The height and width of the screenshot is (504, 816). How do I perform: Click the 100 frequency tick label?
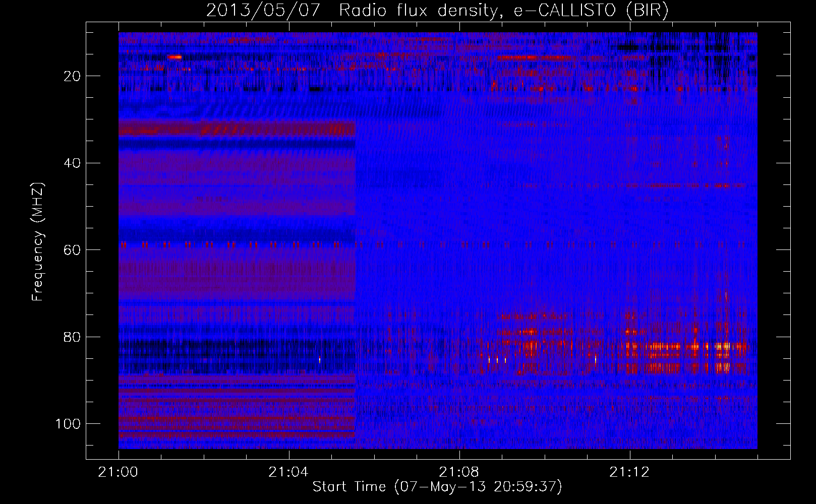click(68, 424)
